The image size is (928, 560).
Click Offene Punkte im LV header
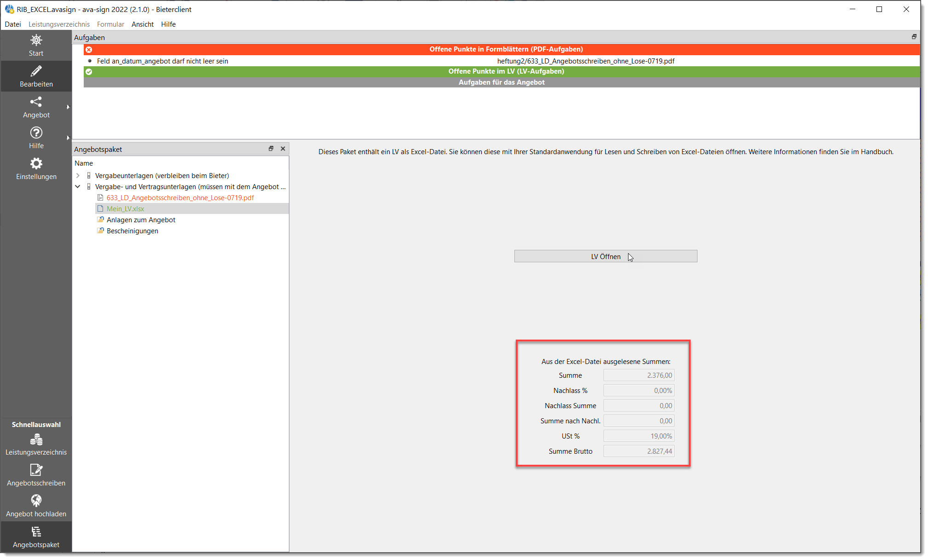click(501, 71)
